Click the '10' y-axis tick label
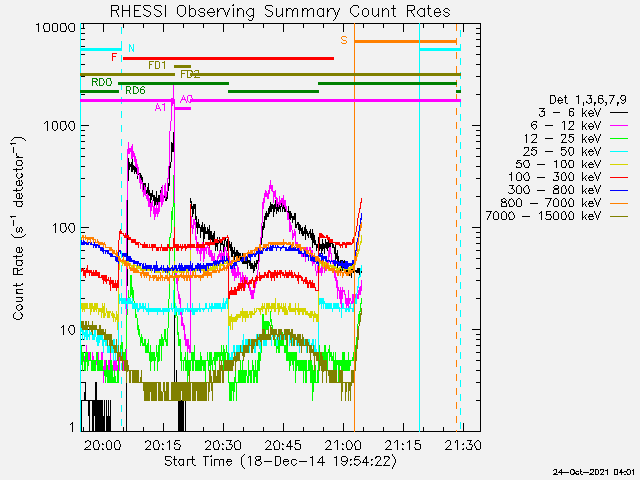640x480 pixels. click(68, 330)
